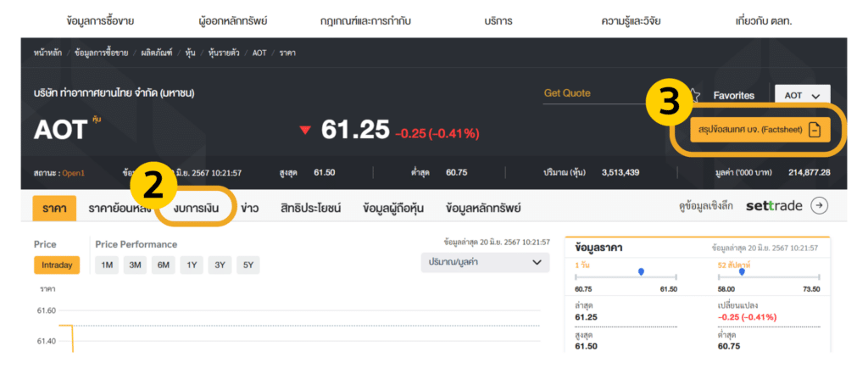
Task: Click the สรุปข้อสนเทศ บจ. (Factsheet) button
Action: [760, 131]
